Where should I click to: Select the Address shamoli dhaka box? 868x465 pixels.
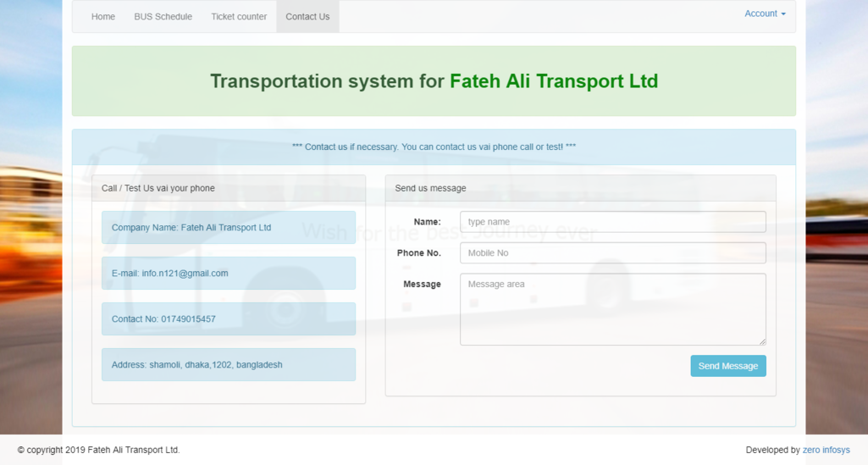click(x=229, y=365)
